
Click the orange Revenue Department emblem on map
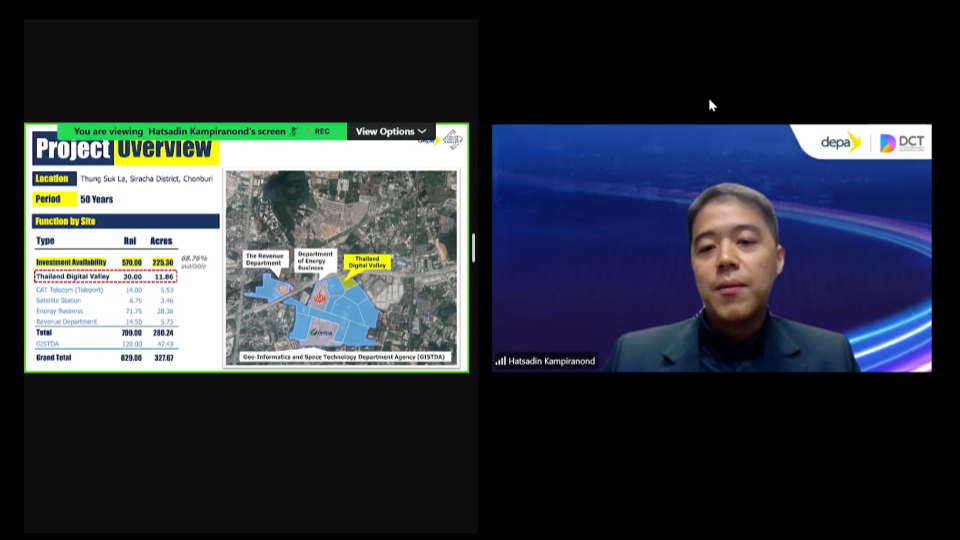click(282, 288)
